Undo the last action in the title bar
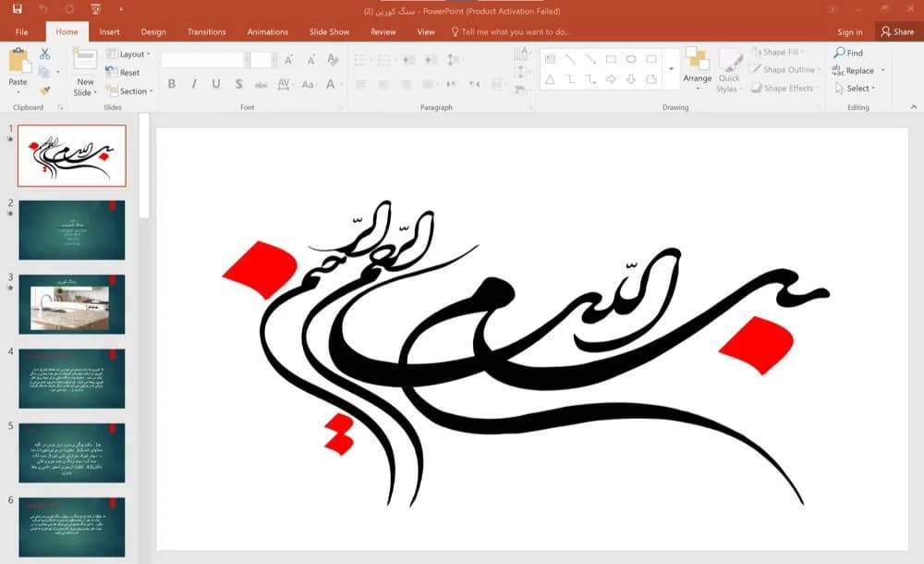Viewport: 924px width, 564px height. pos(43,9)
